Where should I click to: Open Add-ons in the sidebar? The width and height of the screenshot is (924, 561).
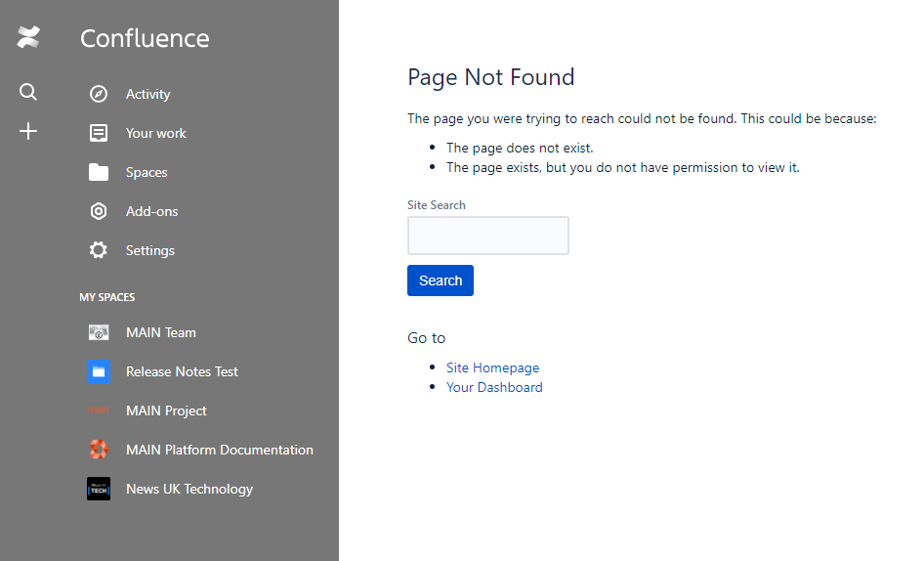151,211
